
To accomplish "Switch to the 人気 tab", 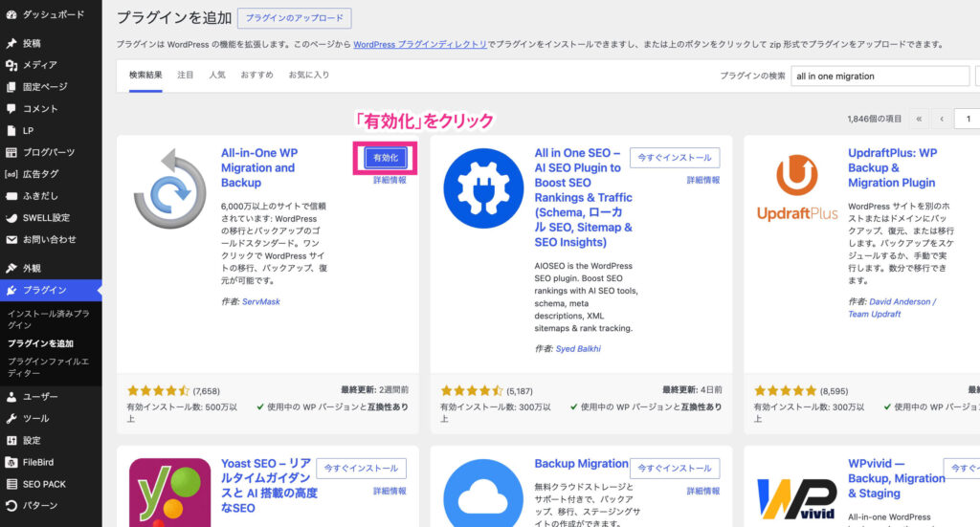I will pos(217,76).
